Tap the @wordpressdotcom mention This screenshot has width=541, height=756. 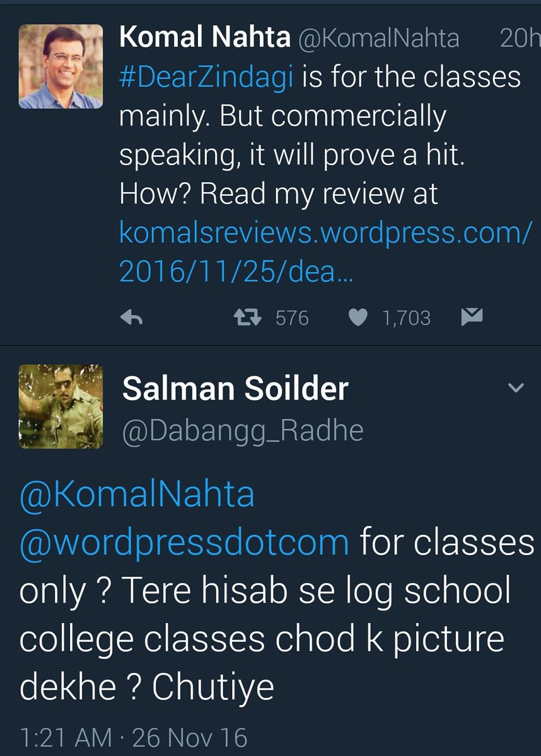click(184, 542)
